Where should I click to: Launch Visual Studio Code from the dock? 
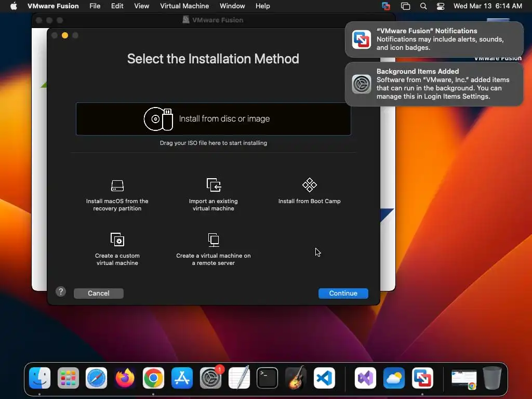coord(324,378)
